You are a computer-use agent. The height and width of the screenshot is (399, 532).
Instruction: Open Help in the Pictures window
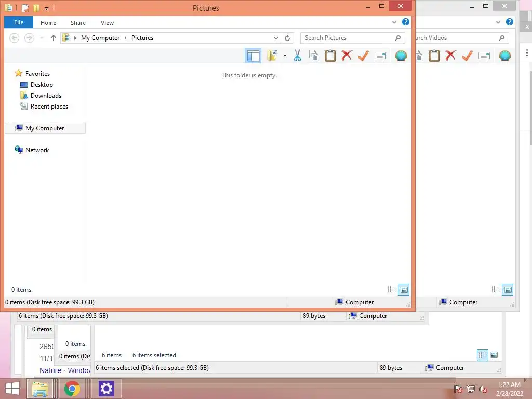coord(405,22)
